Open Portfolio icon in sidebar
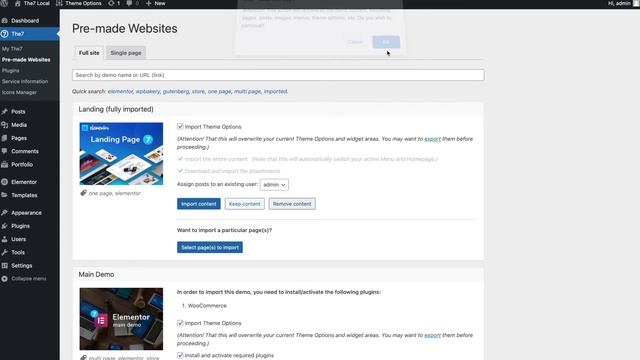The image size is (640, 360). coord(4,164)
